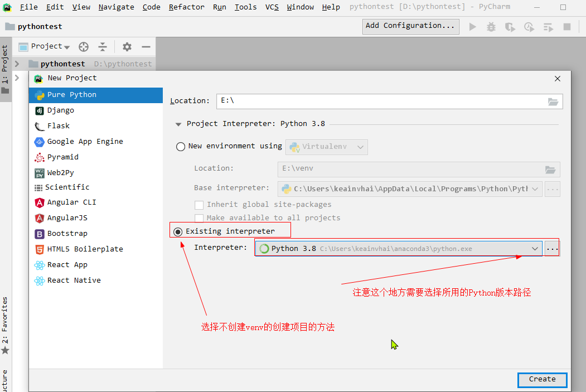Open the Base interpreter dropdown
The image size is (586, 392).
410,189
